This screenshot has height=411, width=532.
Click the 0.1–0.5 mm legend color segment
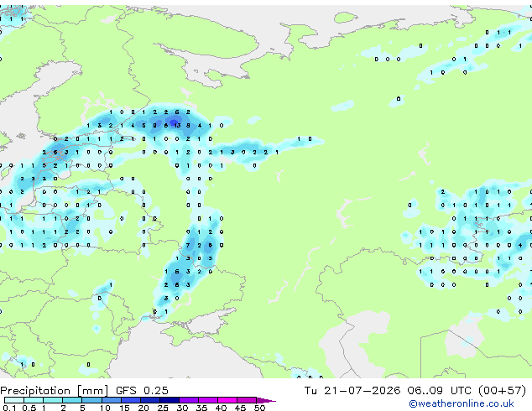(x=14, y=400)
